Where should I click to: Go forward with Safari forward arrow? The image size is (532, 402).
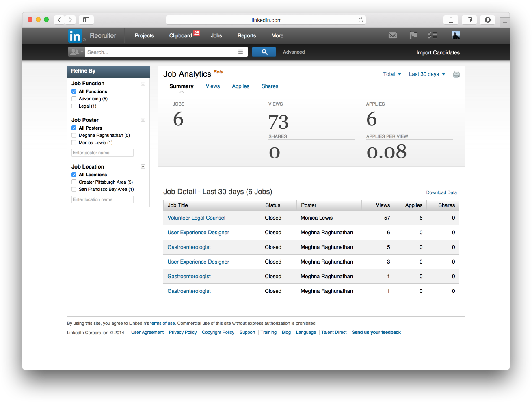[x=70, y=20]
